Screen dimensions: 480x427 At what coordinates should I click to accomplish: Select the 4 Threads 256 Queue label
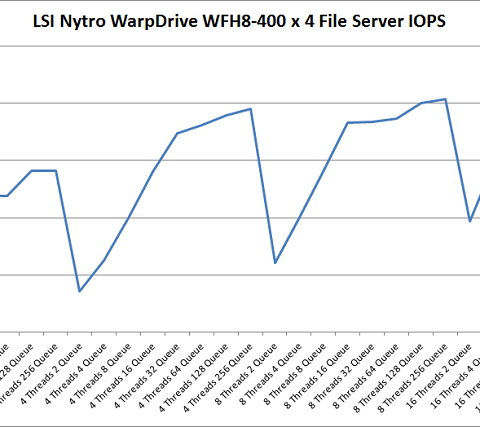pyautogui.click(x=218, y=378)
